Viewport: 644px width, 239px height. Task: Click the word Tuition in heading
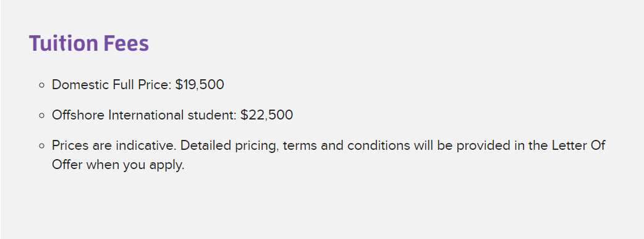[x=64, y=43]
